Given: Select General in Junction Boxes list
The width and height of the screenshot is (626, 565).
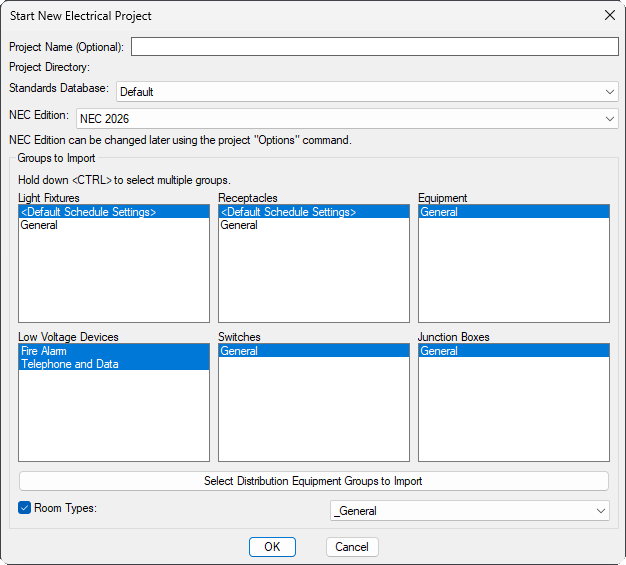Looking at the screenshot, I should pos(514,351).
